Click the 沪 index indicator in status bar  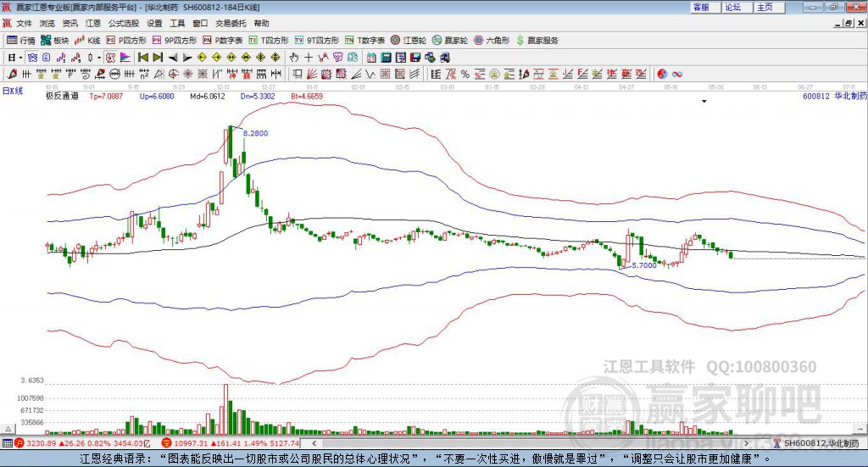[19, 443]
